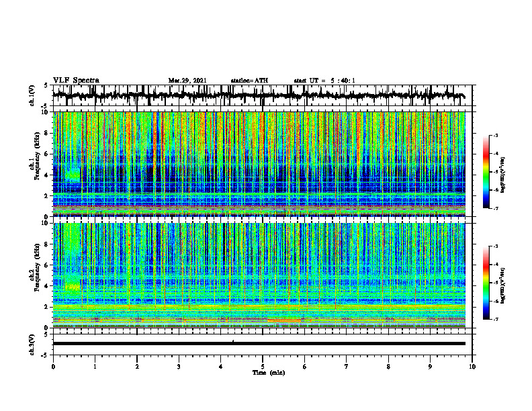Click the ch.1 frequency axis tick "8"

pyautogui.click(x=48, y=133)
